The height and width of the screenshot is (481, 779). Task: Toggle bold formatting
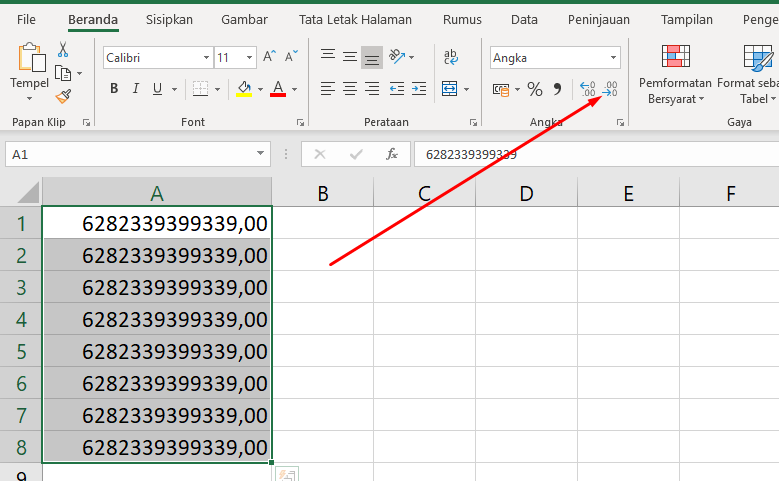(114, 88)
